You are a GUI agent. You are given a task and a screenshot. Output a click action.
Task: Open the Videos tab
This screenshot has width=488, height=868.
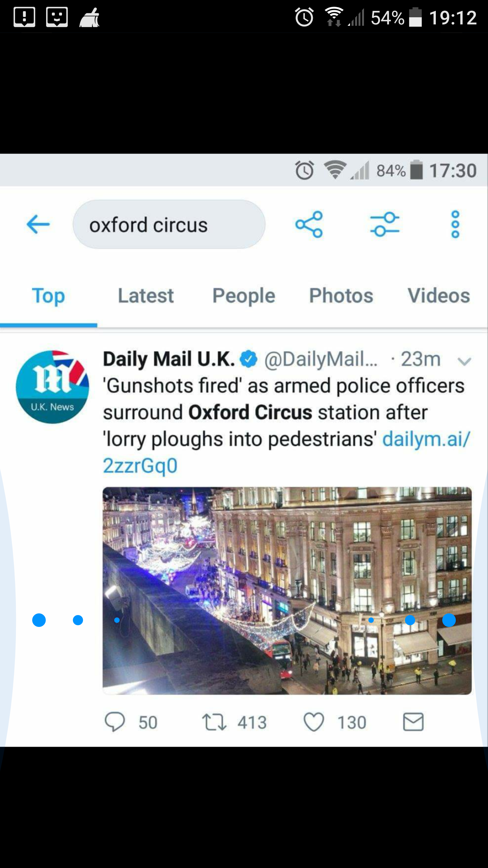coord(439,296)
